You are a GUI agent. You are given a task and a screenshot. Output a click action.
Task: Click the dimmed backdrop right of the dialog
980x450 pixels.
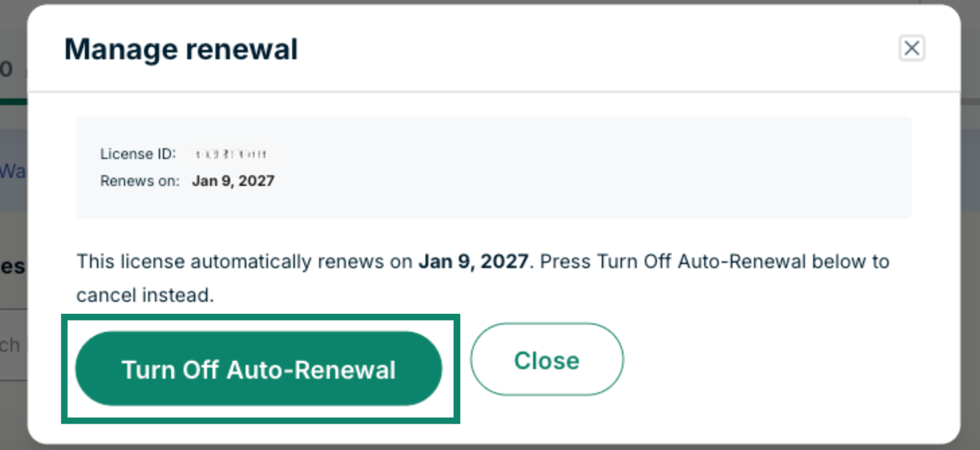coord(971,269)
